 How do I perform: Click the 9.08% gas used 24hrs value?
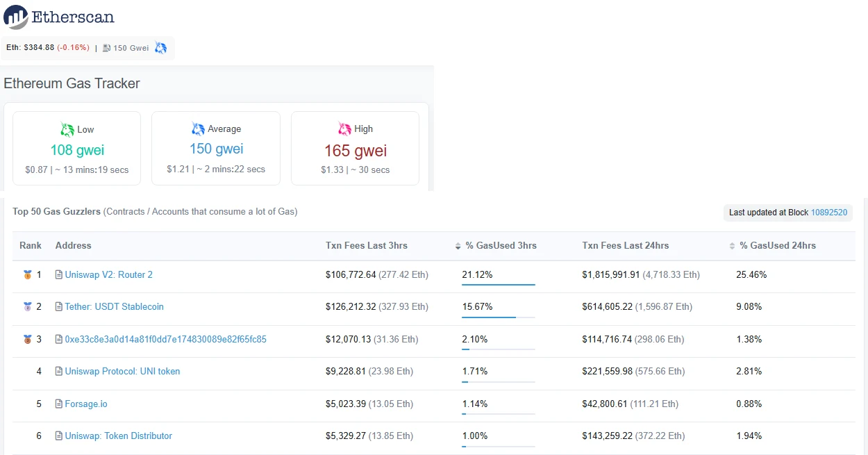tap(749, 307)
